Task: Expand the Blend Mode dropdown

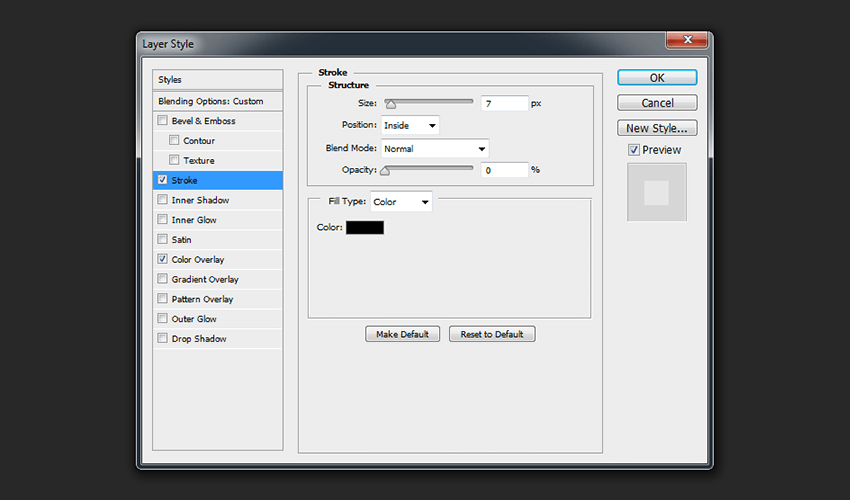Action: point(435,149)
